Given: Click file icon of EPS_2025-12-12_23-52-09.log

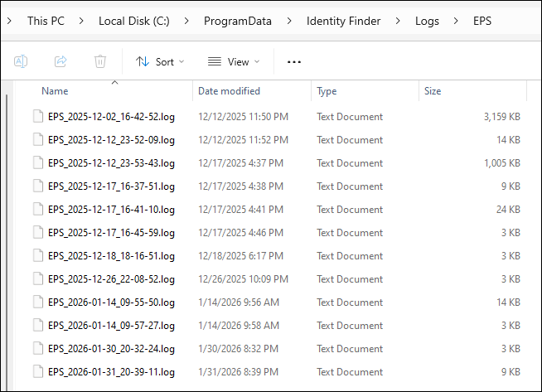Looking at the screenshot, I should 38,139.
